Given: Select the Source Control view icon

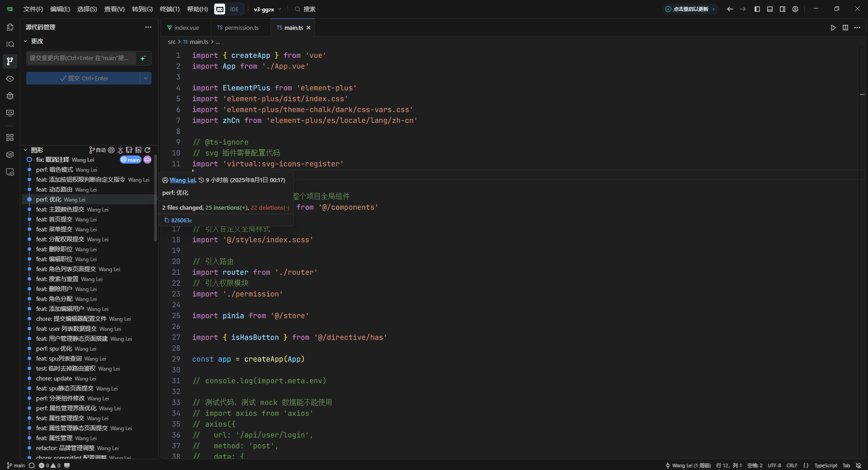Looking at the screenshot, I should [10, 61].
